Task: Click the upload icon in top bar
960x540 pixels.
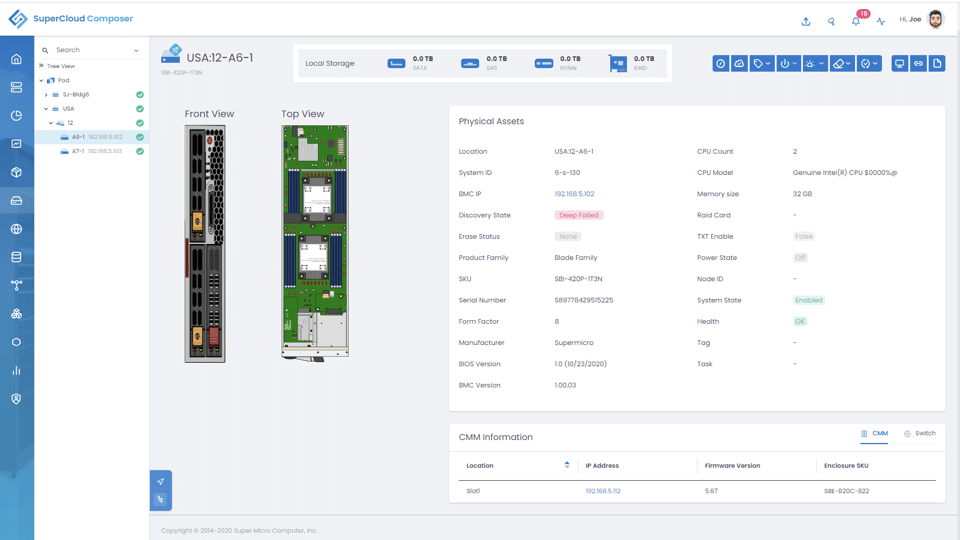Action: [806, 21]
